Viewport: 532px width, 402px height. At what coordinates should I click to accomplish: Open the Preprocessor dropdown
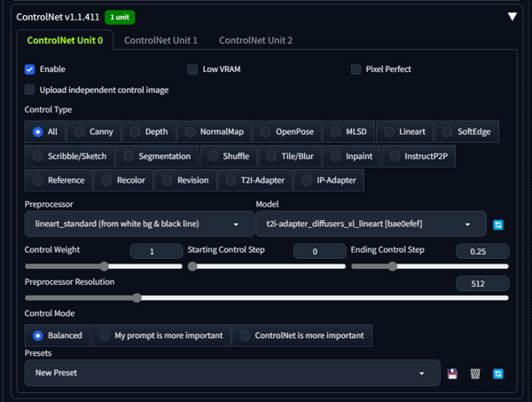(139, 225)
